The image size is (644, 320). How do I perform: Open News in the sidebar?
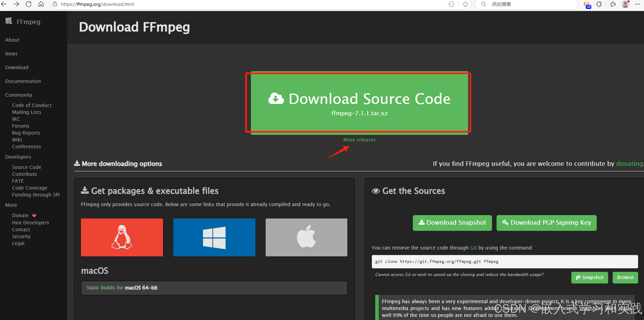[x=11, y=54]
